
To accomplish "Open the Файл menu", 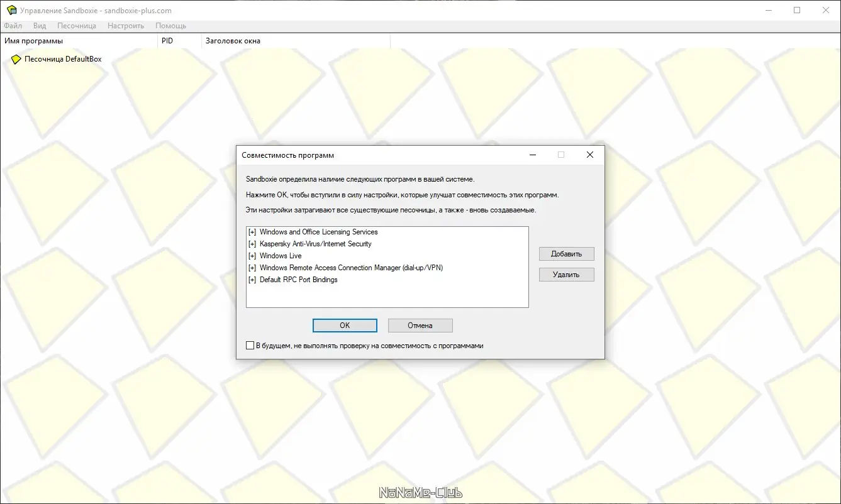I will (x=13, y=26).
